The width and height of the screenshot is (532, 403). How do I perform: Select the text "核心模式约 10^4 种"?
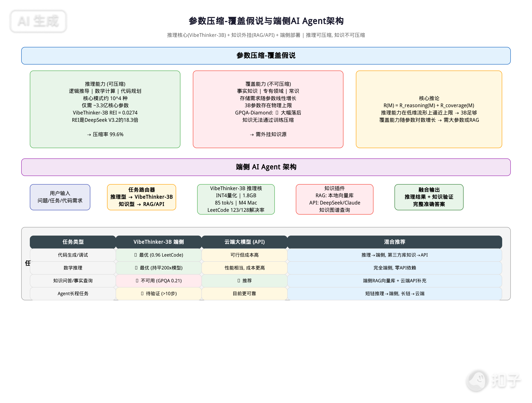coord(105,98)
